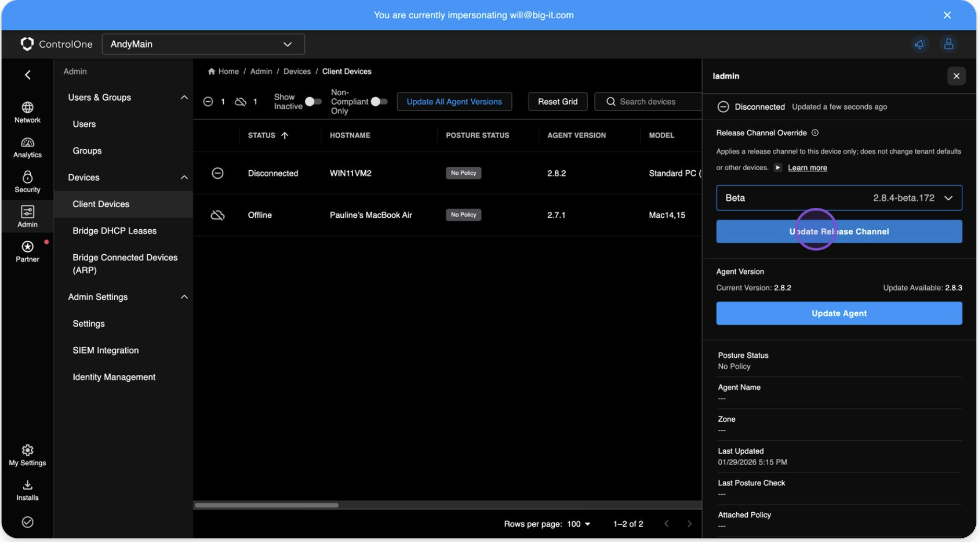Follow the Learn more link
This screenshot has width=980, height=542.
pyautogui.click(x=807, y=168)
